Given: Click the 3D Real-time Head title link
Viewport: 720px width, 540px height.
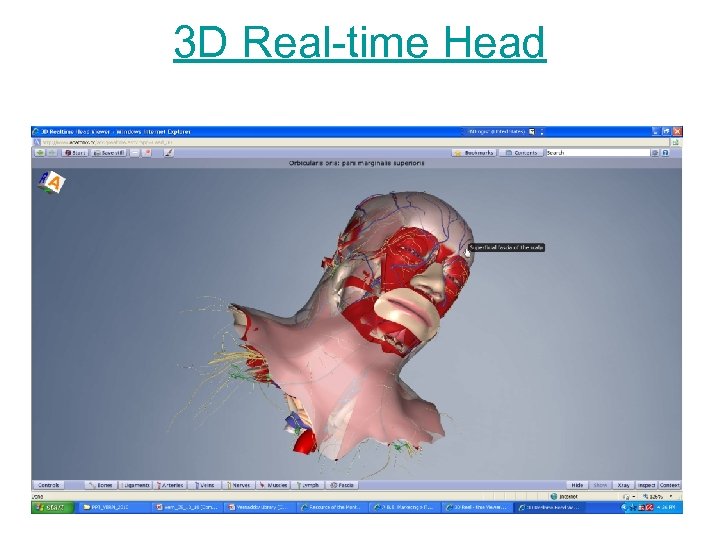Looking at the screenshot, I should 360,42.
